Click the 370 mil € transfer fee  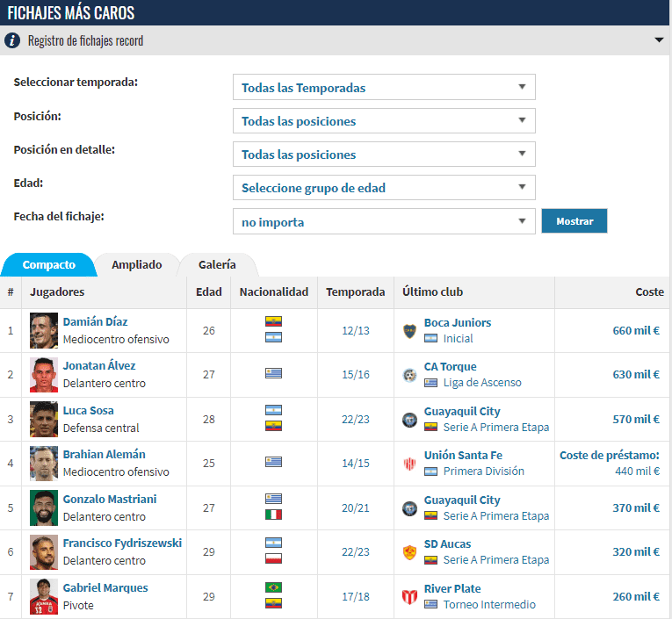pos(636,507)
